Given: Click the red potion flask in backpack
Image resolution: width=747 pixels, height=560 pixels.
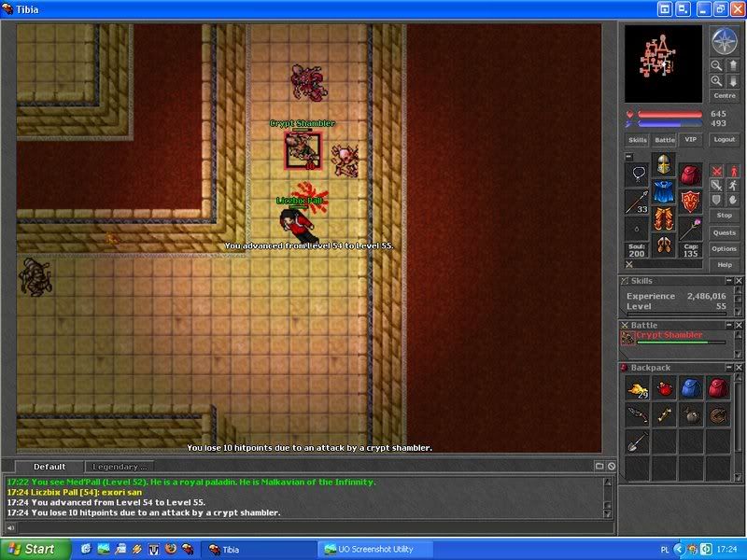Looking at the screenshot, I should pos(664,389).
